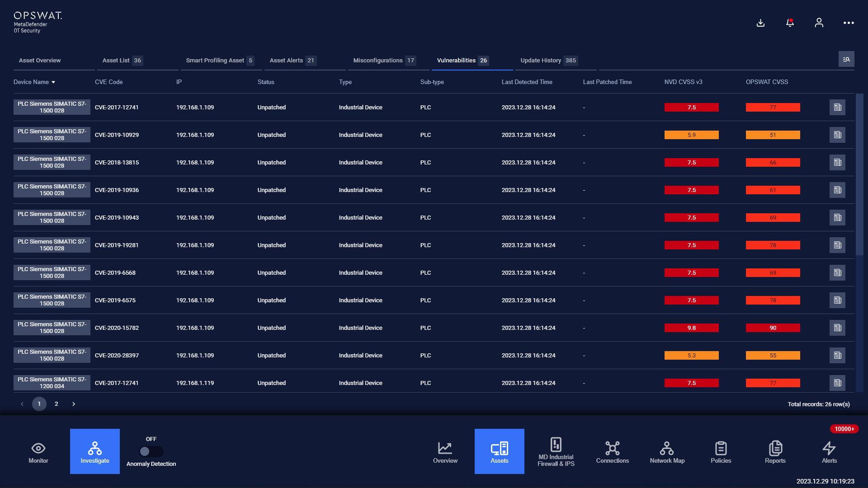Select page 1 button
868x488 pixels.
pyautogui.click(x=39, y=404)
